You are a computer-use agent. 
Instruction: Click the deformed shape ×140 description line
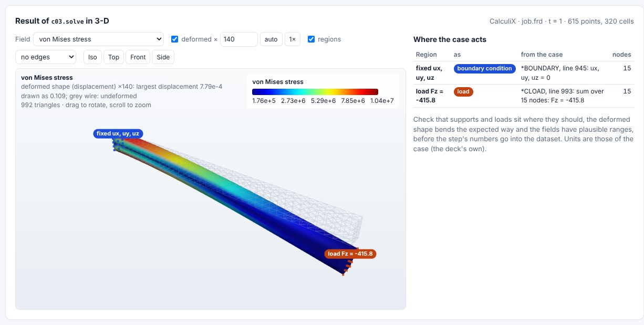pyautogui.click(x=121, y=87)
